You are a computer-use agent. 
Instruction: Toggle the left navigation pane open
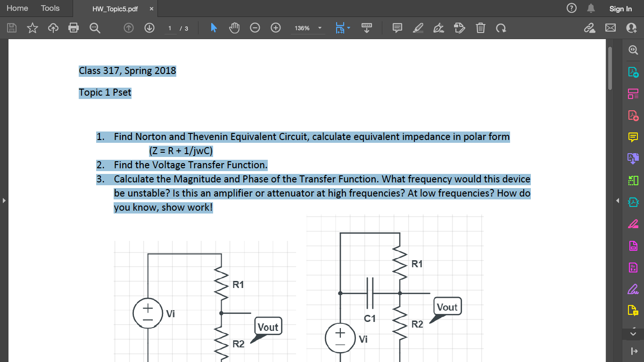point(4,200)
